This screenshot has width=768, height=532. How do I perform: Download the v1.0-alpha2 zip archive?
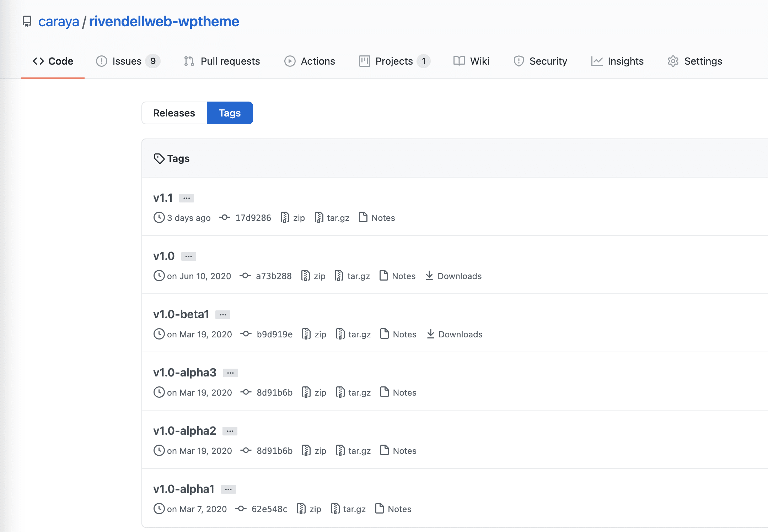(314, 451)
